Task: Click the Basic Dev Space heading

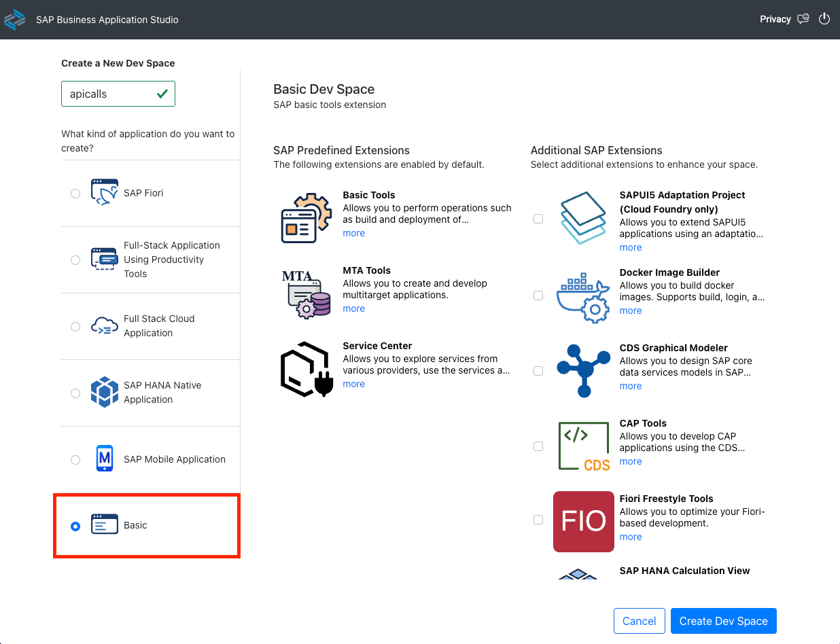Action: 323,89
